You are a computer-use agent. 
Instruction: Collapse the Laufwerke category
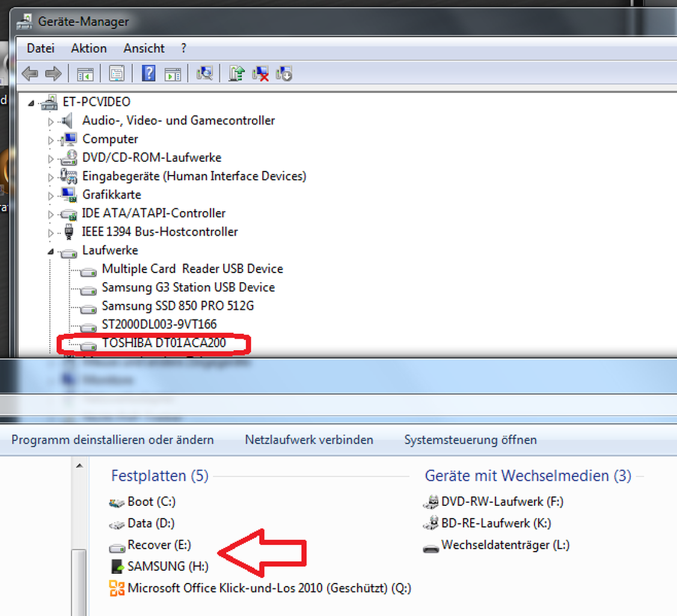coord(51,251)
